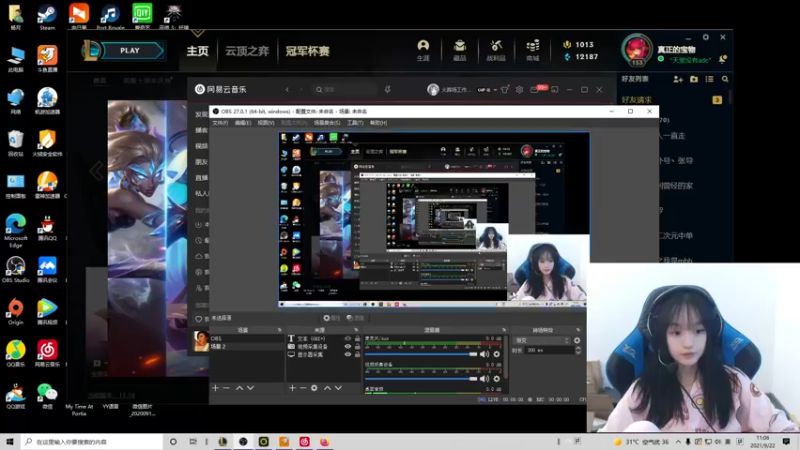Select the OBS scene in scenes list
Screen dimensions: 800x450
(x=247, y=338)
